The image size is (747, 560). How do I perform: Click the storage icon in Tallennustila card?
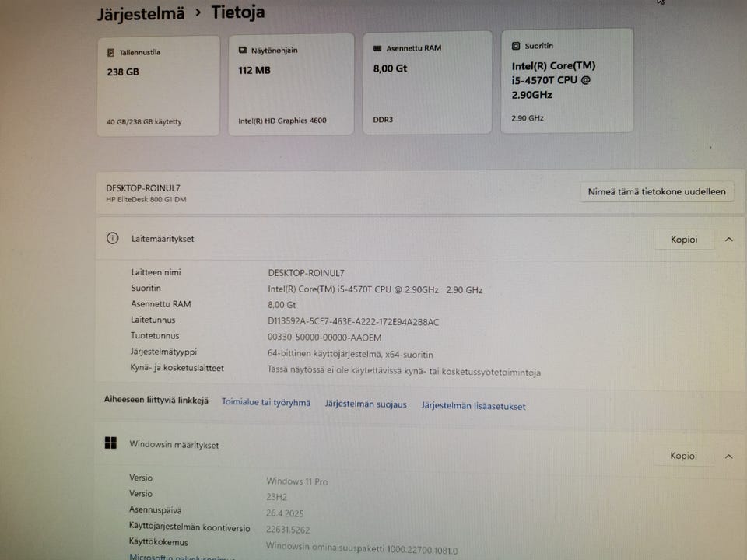tap(110, 52)
